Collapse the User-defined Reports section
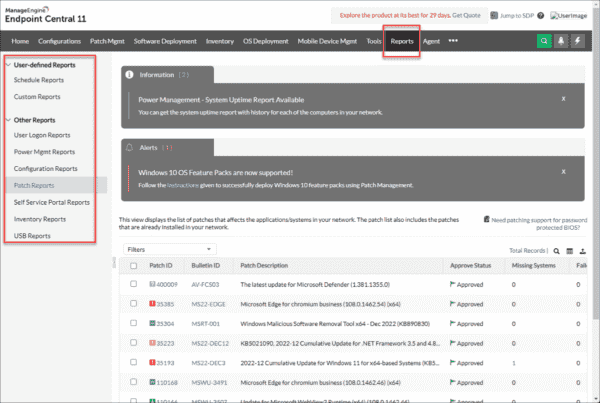This screenshot has width=600, height=403. point(8,65)
